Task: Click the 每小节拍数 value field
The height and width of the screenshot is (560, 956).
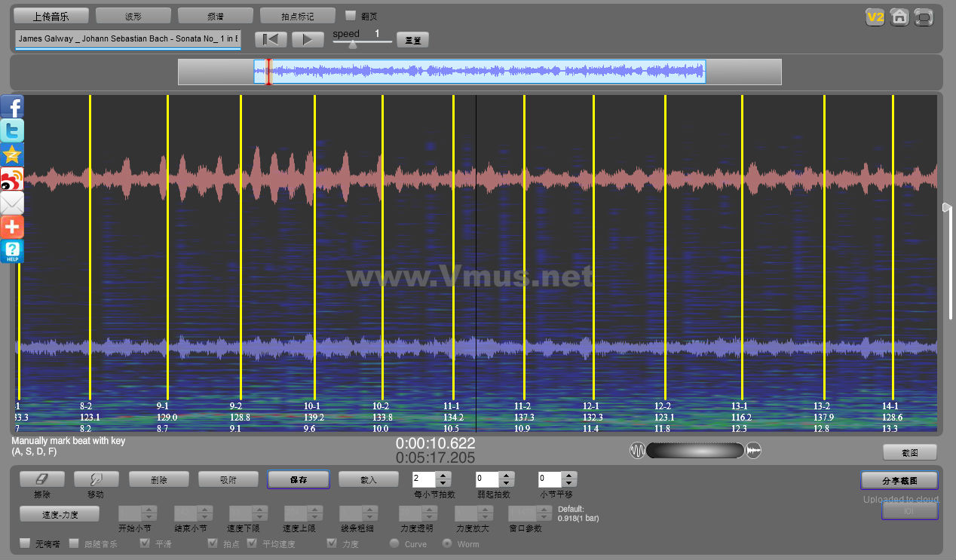Action: click(x=424, y=479)
